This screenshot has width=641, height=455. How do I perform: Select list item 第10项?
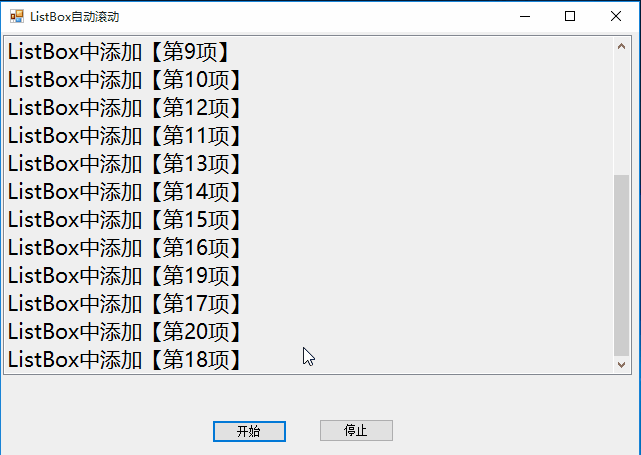click(x=309, y=80)
